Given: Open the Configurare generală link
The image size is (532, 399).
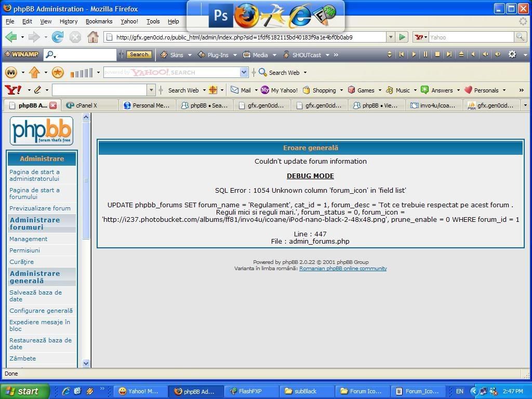Looking at the screenshot, I should 41,311.
